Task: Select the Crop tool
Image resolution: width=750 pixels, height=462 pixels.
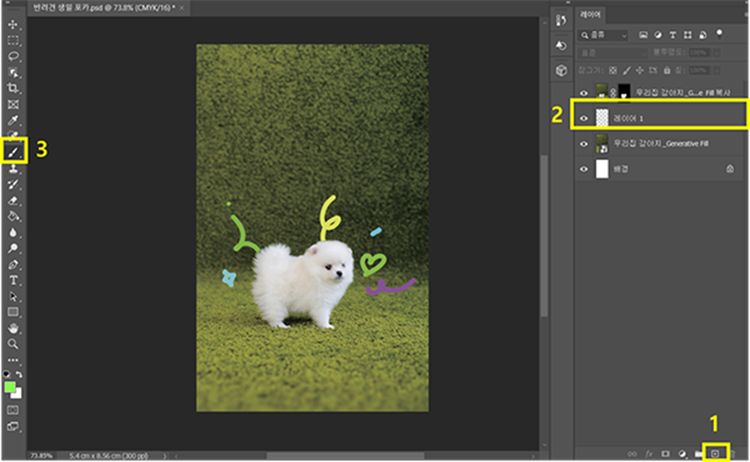Action: tap(14, 88)
